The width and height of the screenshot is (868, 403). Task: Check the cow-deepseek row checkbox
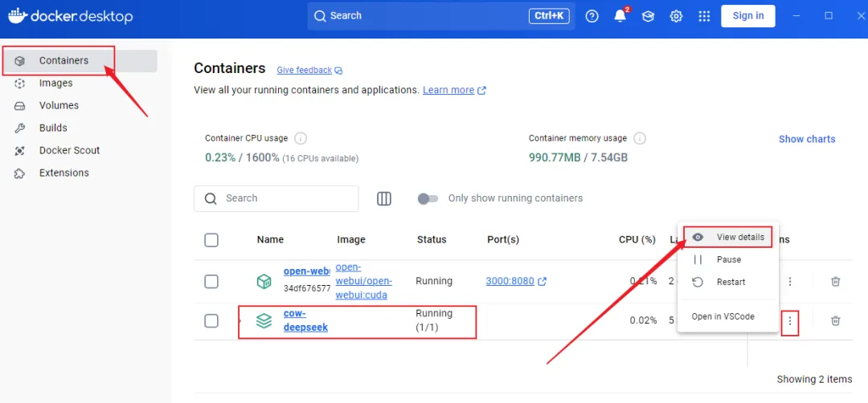(x=211, y=320)
